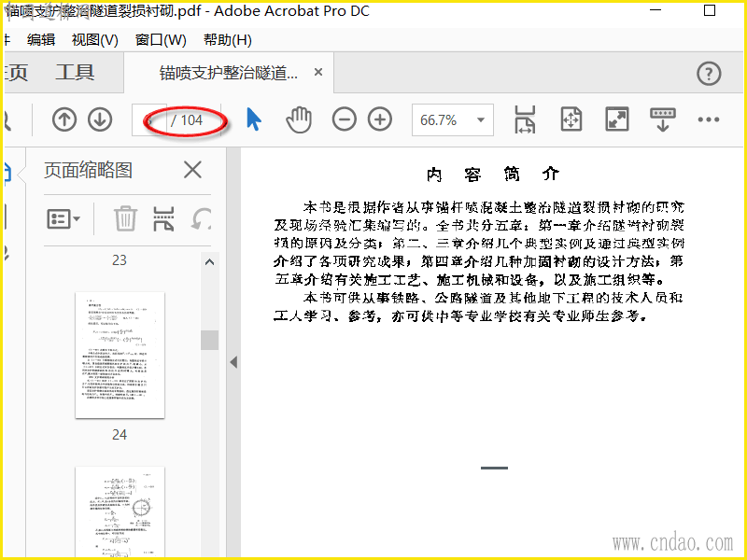The width and height of the screenshot is (747, 560).
Task: Fit page to window width
Action: (525, 119)
